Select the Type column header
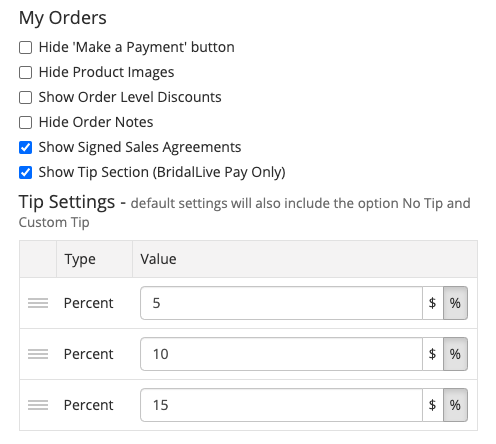 click(x=80, y=259)
